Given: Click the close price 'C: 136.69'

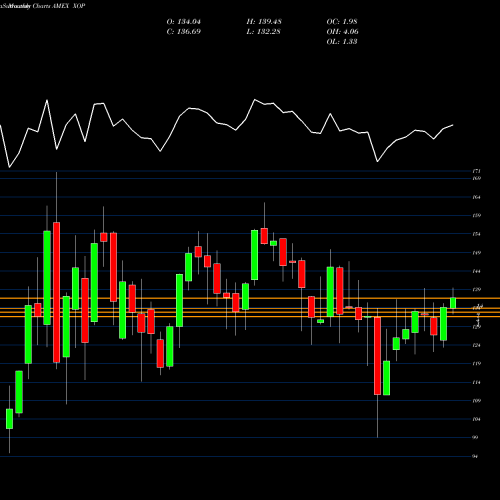Looking at the screenshot, I should point(184,32).
